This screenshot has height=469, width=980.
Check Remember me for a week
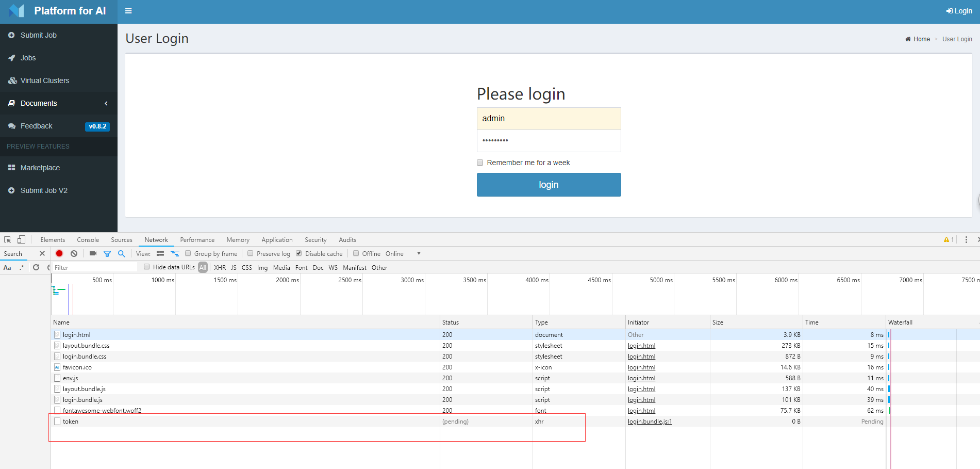click(x=479, y=163)
